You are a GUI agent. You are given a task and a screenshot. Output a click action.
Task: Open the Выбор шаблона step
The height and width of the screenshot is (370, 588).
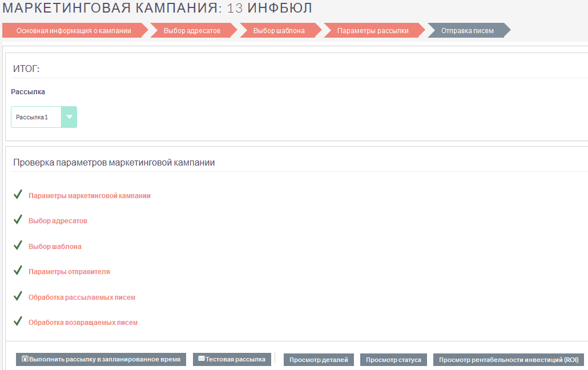pos(279,31)
